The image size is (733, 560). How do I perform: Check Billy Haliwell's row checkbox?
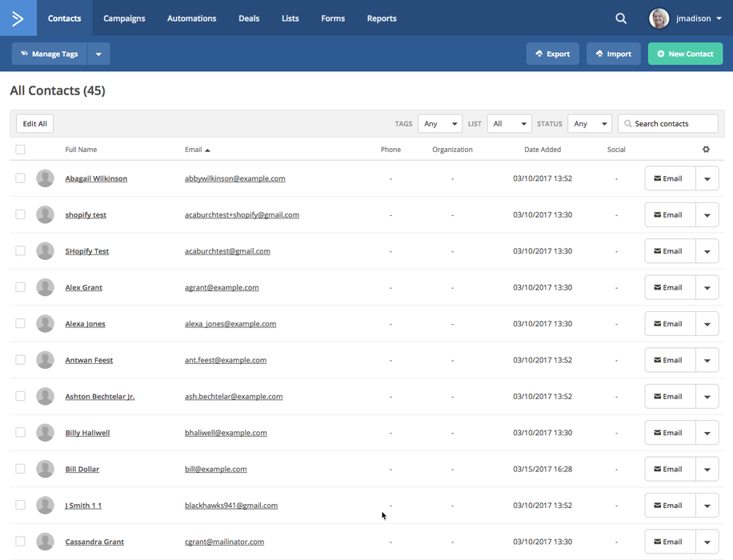20,432
